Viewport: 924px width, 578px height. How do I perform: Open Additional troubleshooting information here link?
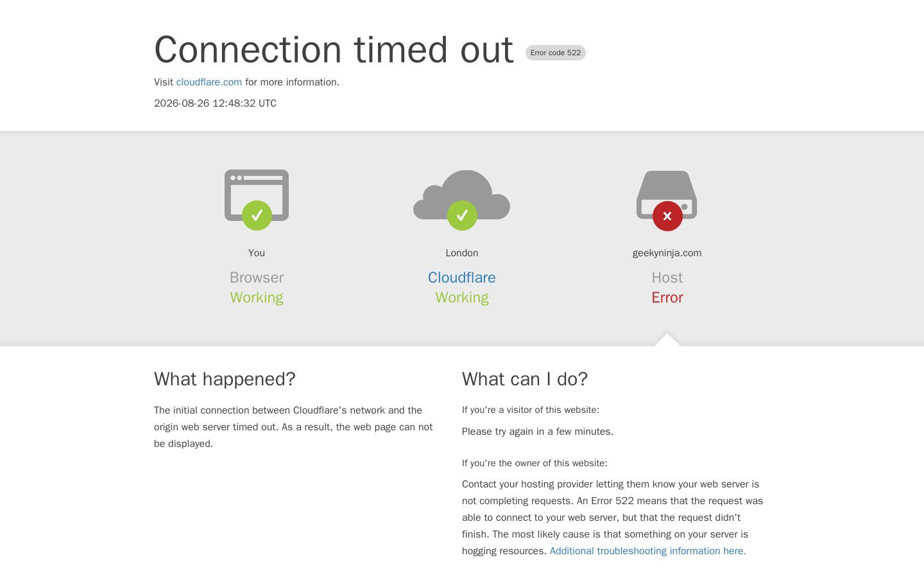click(647, 551)
